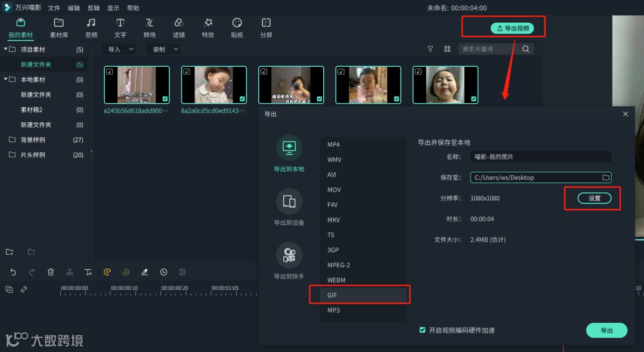Open the 贴纸 (Stickers) panel
Image resolution: width=644 pixels, height=352 pixels.
237,27
